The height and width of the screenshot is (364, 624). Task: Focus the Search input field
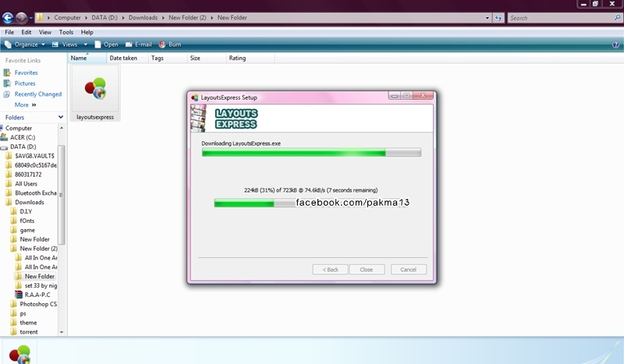tap(560, 18)
